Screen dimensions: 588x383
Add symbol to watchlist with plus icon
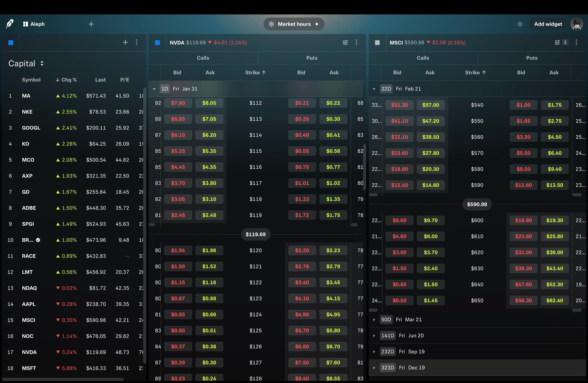125,42
